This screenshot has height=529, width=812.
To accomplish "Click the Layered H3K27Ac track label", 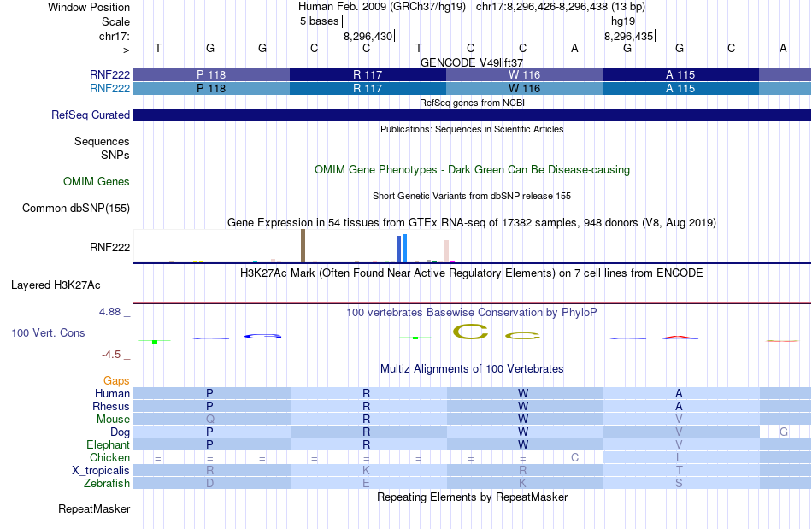I will tap(56, 285).
